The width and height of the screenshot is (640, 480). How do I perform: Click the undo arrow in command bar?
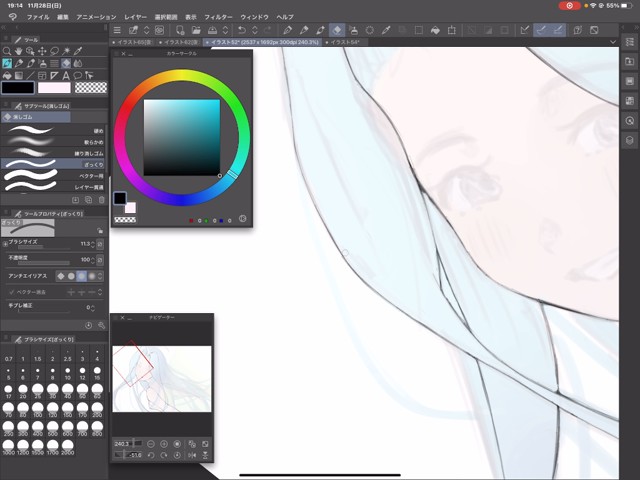(x=241, y=30)
